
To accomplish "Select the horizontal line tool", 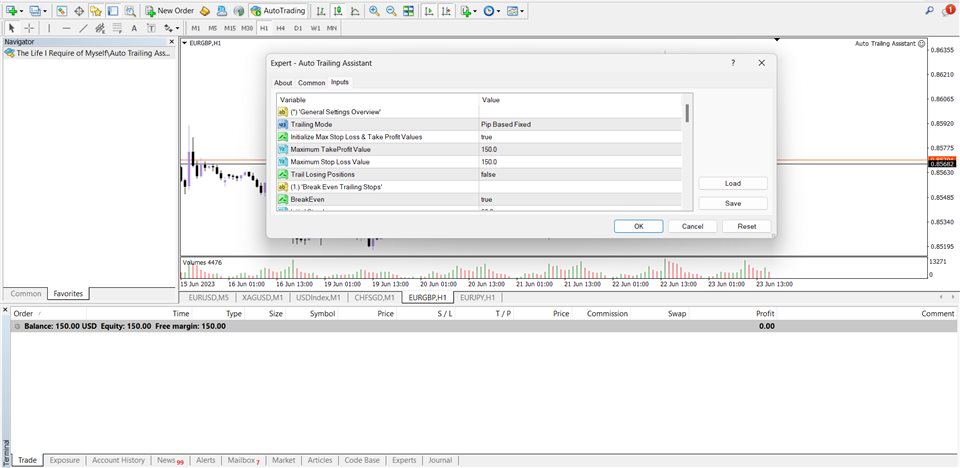I will pyautogui.click(x=66, y=28).
